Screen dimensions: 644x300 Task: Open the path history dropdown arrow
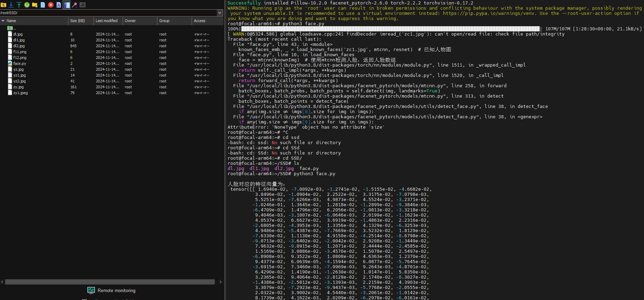click(220, 13)
